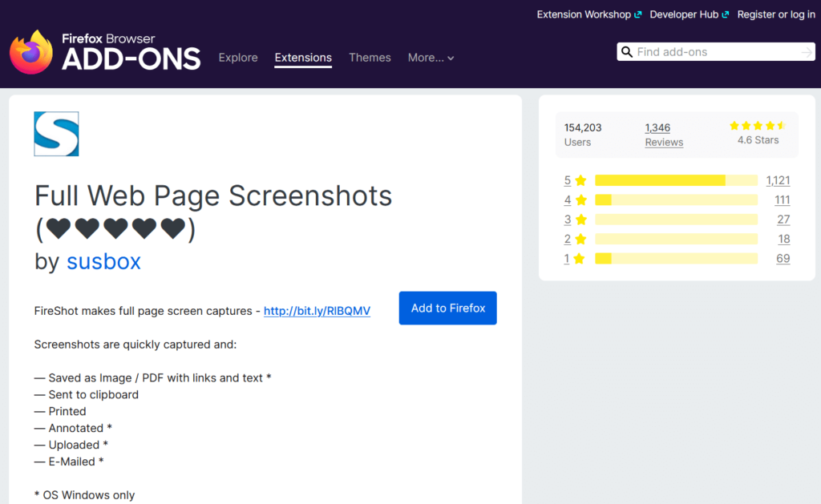Viewport: 821px width, 504px height.
Task: Click the Firefox logo icon
Action: [x=30, y=51]
